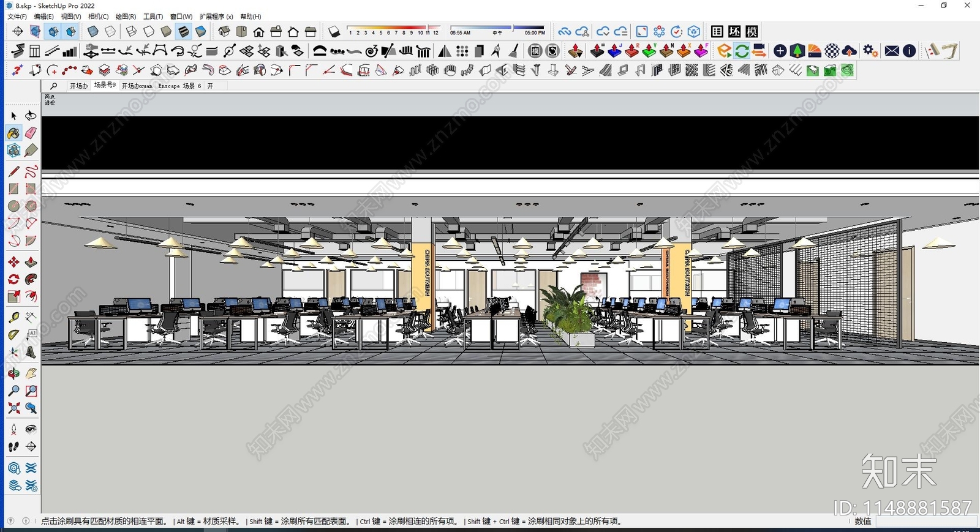Screen dimensions: 980x532
Task: Open the 视图(V) menu
Action: pos(71,17)
